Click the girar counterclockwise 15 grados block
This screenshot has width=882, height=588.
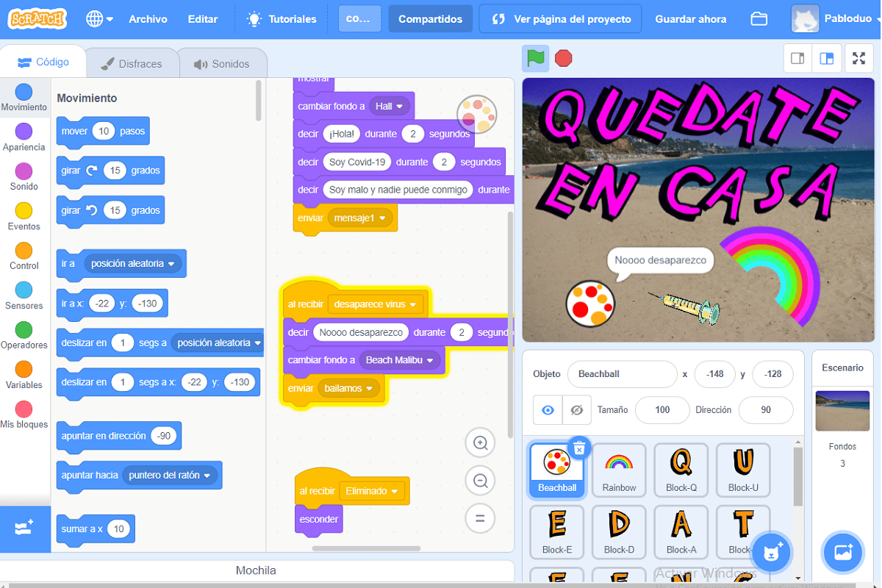point(111,210)
